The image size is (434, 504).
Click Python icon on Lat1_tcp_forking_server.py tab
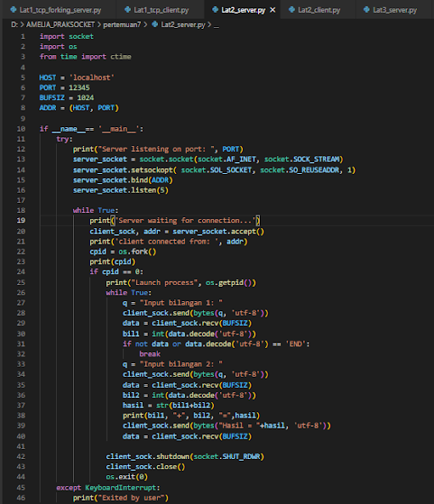tap(14, 9)
